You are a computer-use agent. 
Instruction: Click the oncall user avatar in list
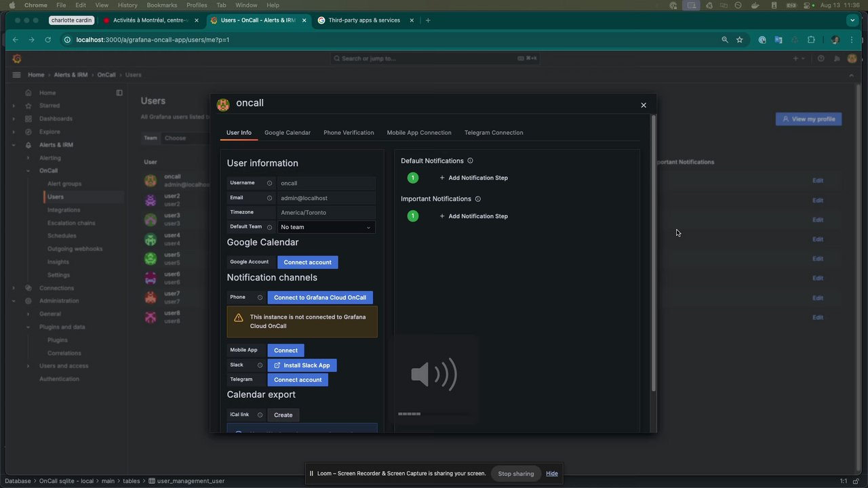pos(151,180)
